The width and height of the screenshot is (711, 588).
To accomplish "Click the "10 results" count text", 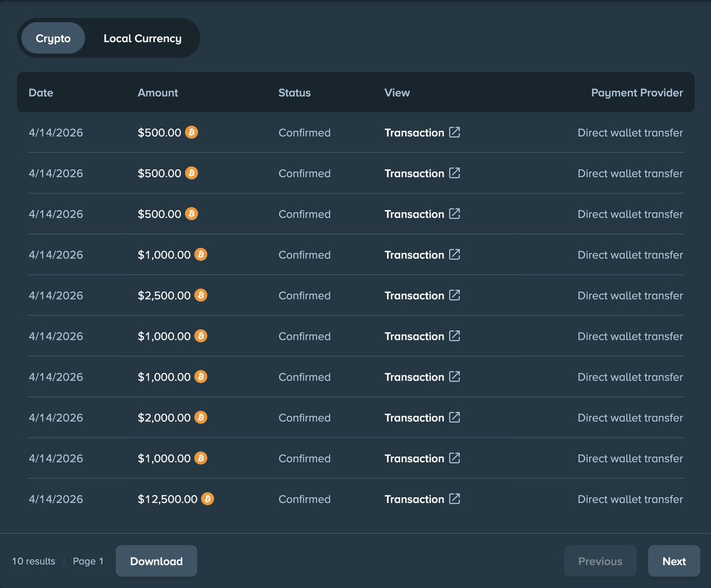I will click(34, 561).
